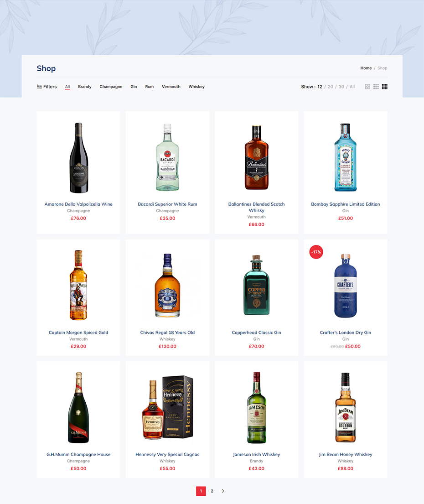The image size is (424, 504).
Task: Select the four-column grid view icon
Action: tap(385, 87)
